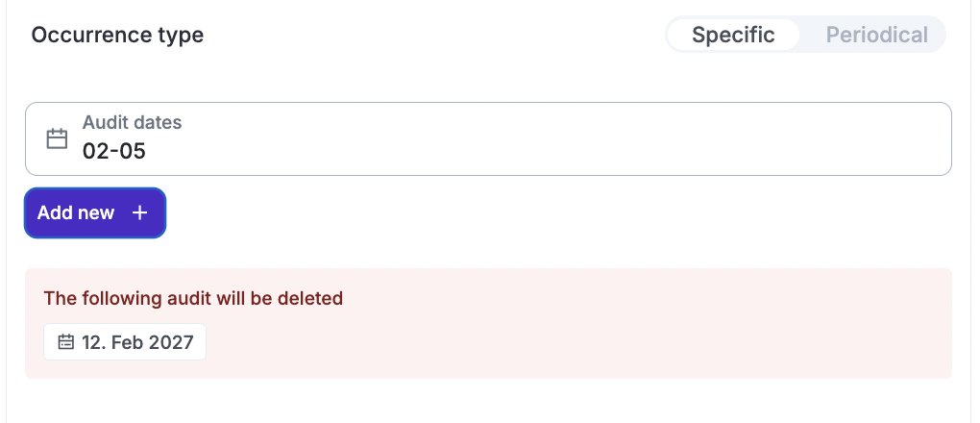Screen dimensions: 980x423
Task: Click the audit deletion warning message
Action: coord(193,298)
